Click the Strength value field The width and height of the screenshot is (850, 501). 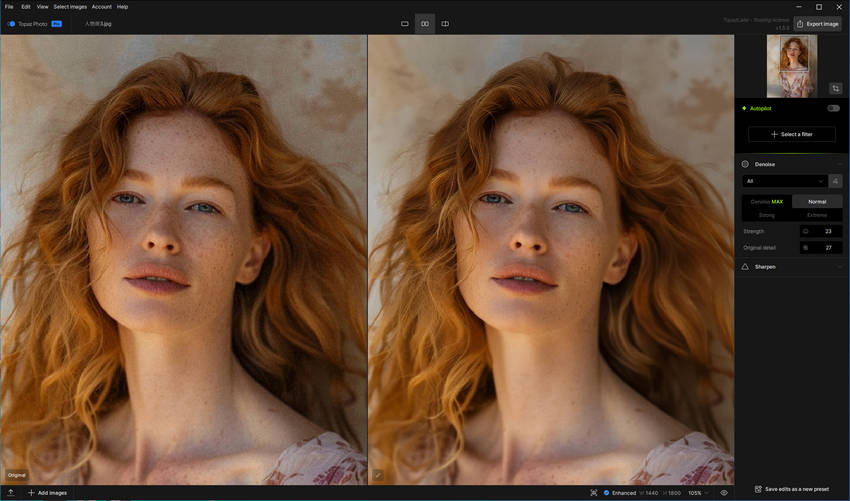coord(821,232)
